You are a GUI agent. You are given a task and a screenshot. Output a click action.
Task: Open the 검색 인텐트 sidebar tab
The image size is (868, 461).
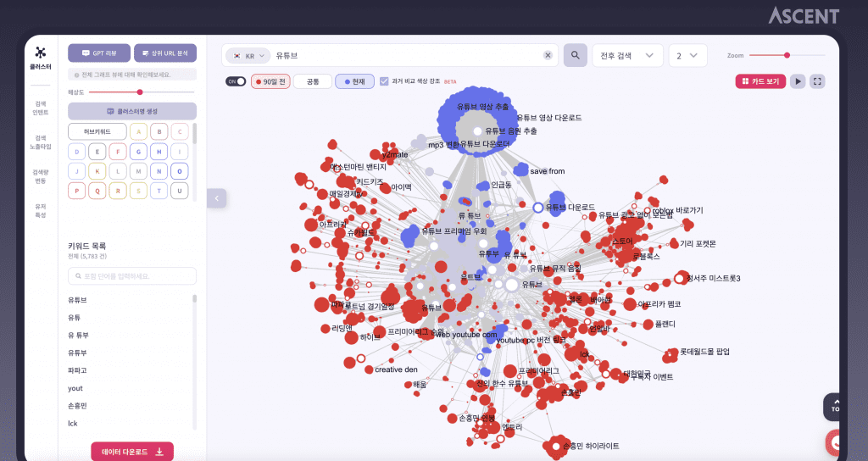pyautogui.click(x=41, y=108)
